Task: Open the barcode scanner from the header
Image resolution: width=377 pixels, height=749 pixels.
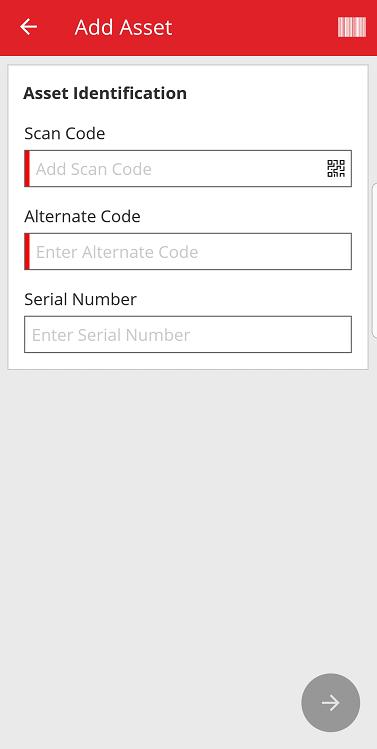Action: (352, 27)
